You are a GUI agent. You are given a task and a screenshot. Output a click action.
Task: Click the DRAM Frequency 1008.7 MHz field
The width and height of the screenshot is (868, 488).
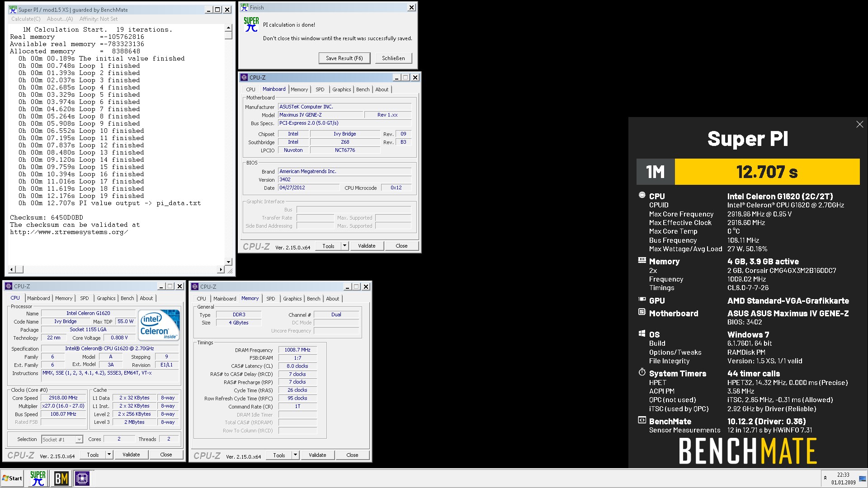(x=297, y=350)
